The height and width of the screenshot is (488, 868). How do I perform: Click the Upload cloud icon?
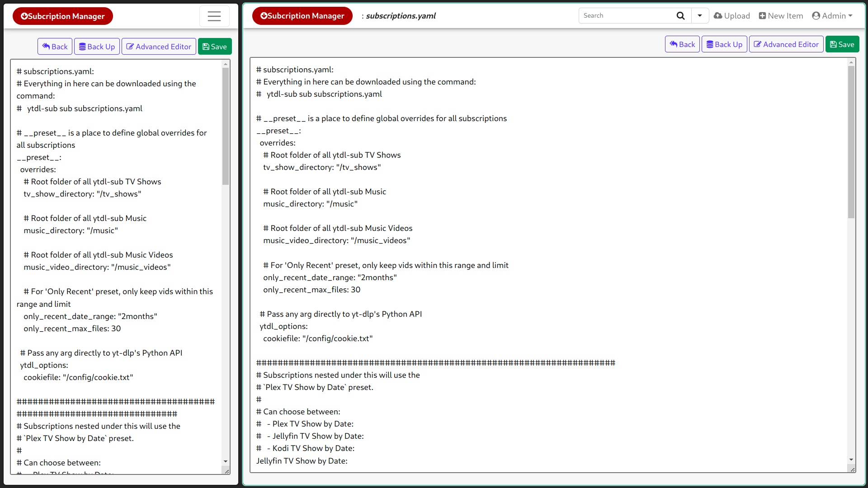(718, 16)
